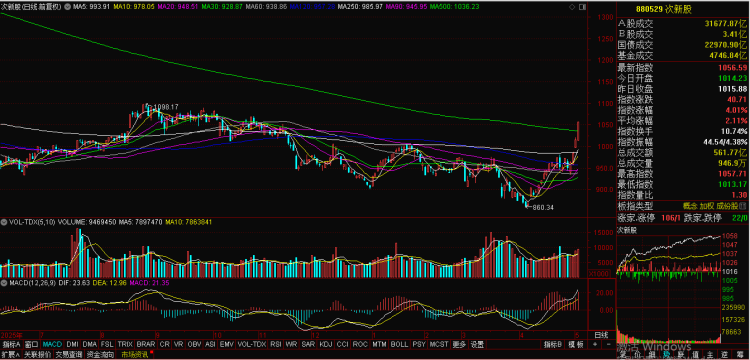750x360 pixels.
Task: Open the 窗口 window count menu
Action: click(32, 344)
